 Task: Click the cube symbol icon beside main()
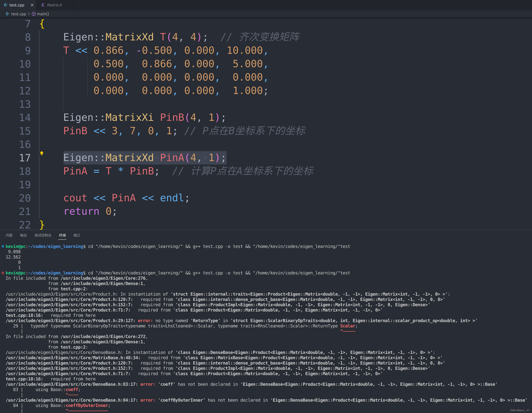point(34,14)
